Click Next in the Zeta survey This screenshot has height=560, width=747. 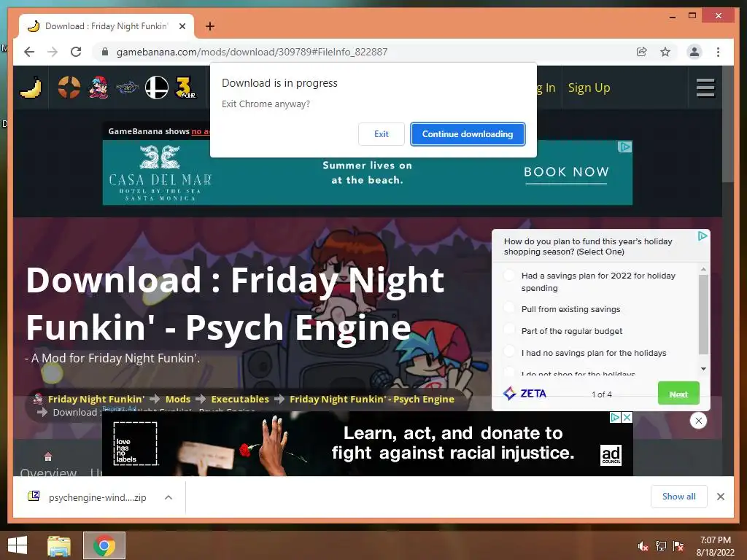678,393
